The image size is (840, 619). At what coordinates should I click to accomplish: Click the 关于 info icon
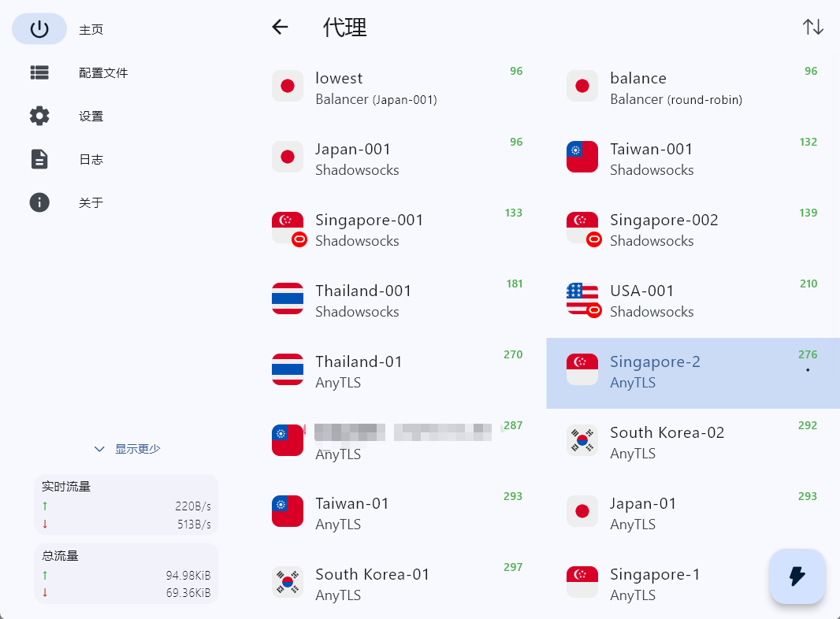pos(39,202)
